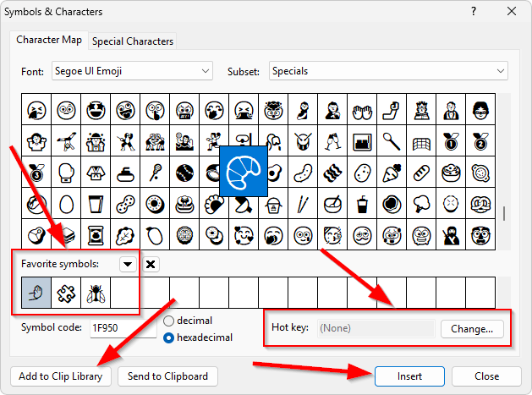Select the ninja emoji

tap(451, 235)
